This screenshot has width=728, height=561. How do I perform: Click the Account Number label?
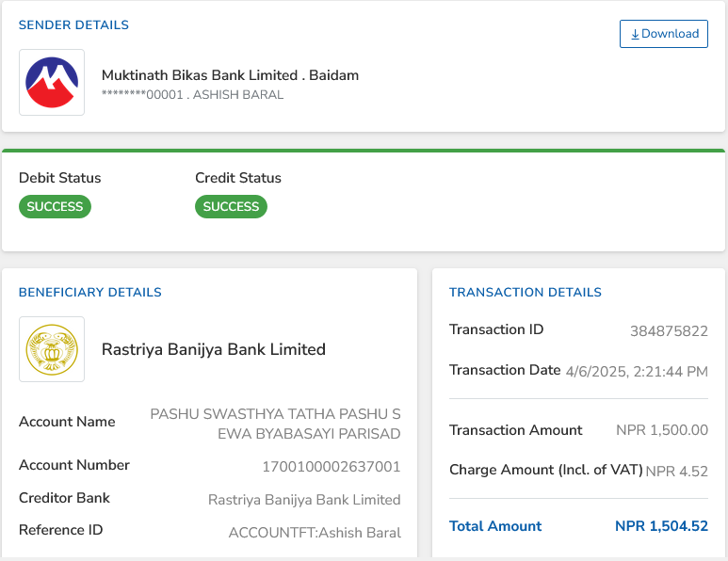(x=74, y=465)
